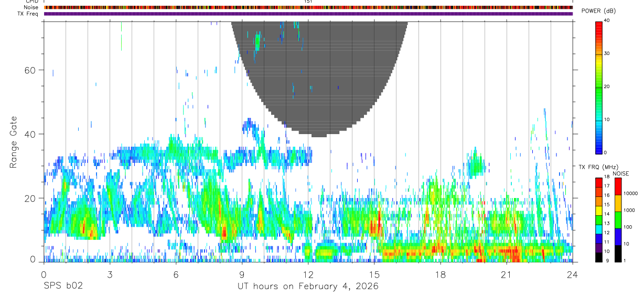
Task: Click the '1000' label on the NOISE legend
Action: 629,210
